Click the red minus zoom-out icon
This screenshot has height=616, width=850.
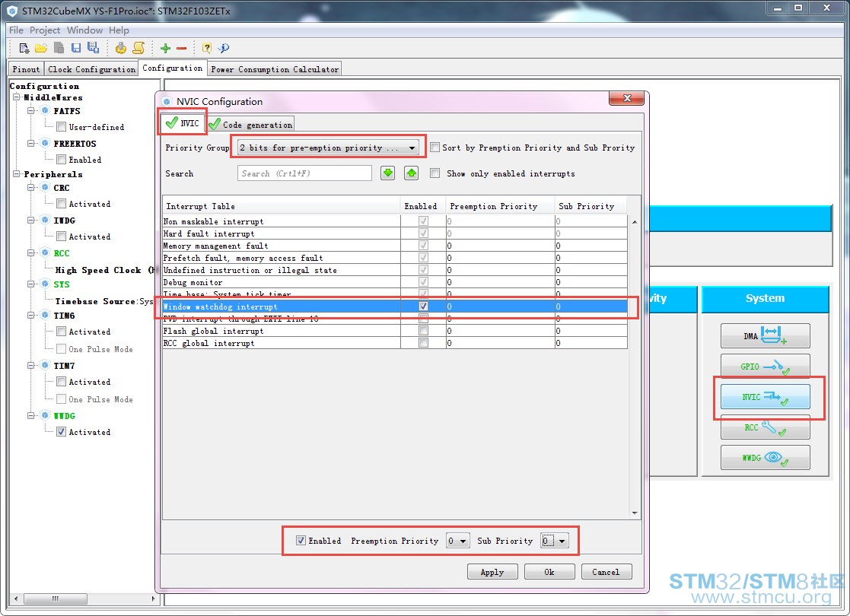point(182,48)
